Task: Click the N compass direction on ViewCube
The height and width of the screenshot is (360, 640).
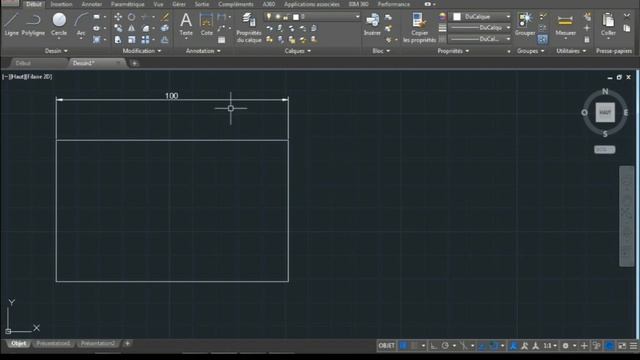Action: point(605,91)
